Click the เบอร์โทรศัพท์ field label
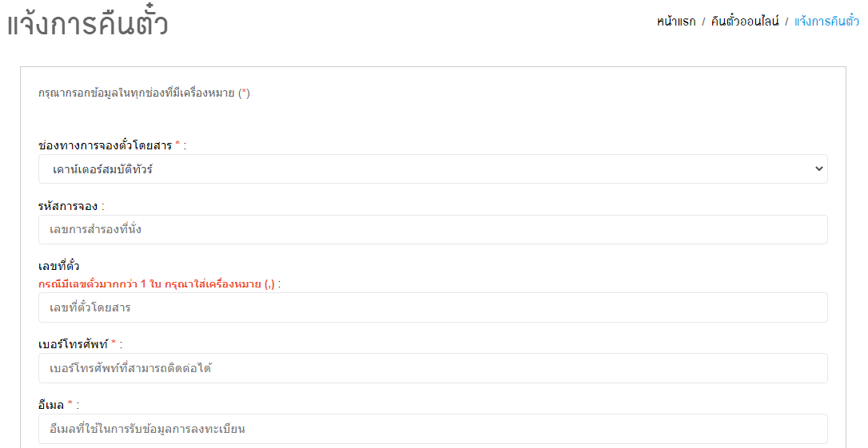The width and height of the screenshot is (868, 448). (x=73, y=344)
